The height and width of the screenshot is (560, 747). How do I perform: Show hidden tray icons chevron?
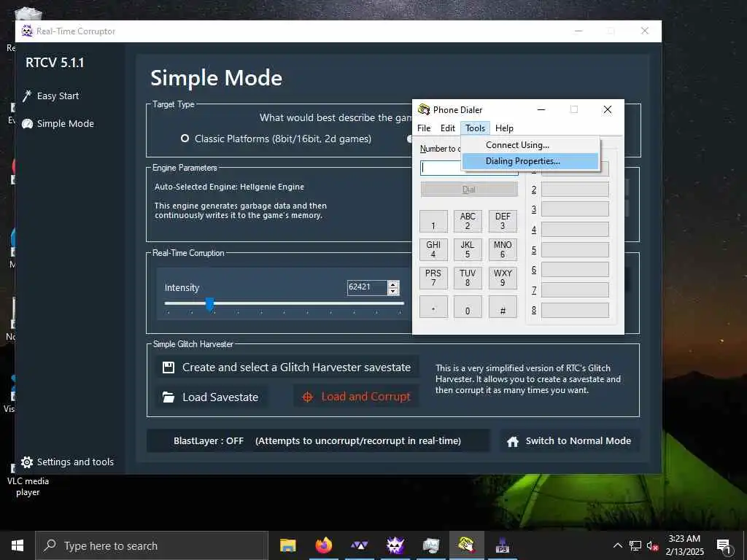617,545
